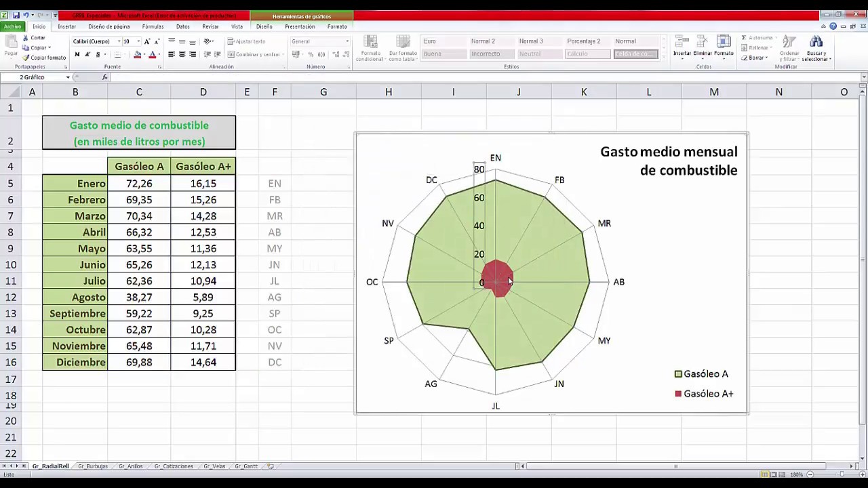
Task: Open the General number format dropdown
Action: click(347, 41)
